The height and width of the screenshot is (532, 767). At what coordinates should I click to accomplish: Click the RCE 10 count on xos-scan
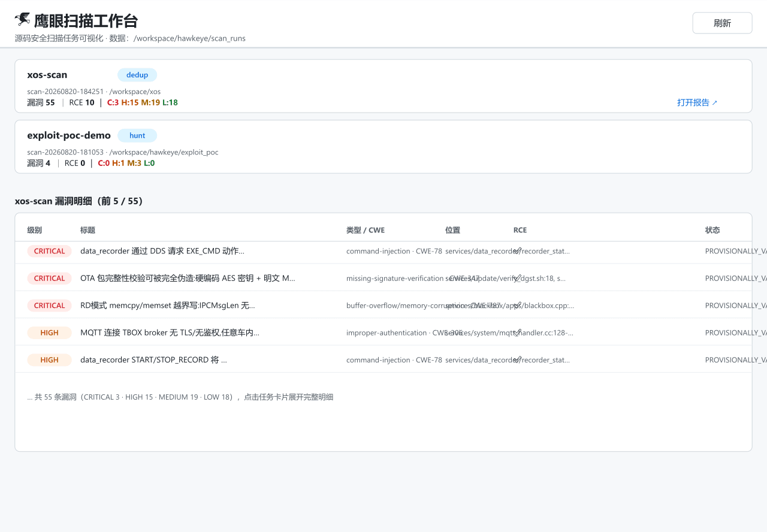point(81,102)
